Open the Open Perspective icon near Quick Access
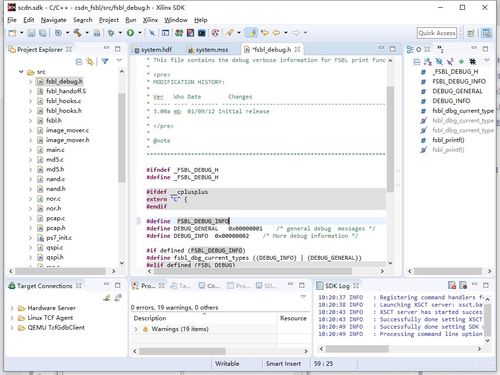This screenshot has width=500, height=375. click(x=471, y=33)
